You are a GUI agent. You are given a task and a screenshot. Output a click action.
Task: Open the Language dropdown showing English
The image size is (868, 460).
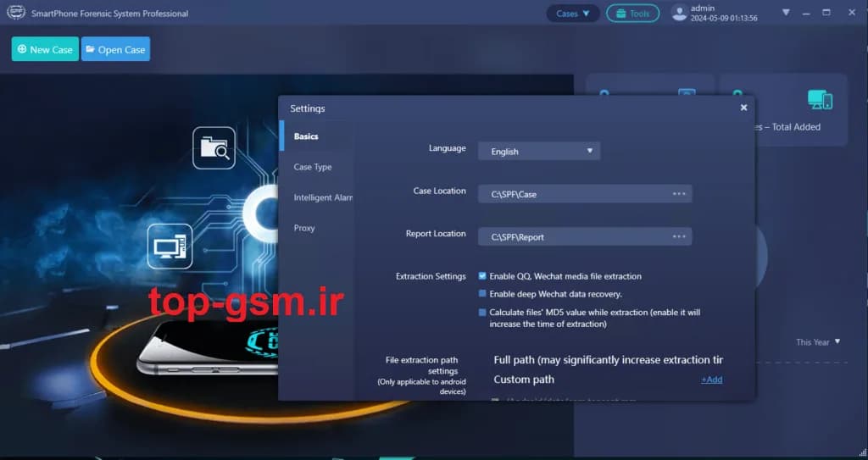539,151
